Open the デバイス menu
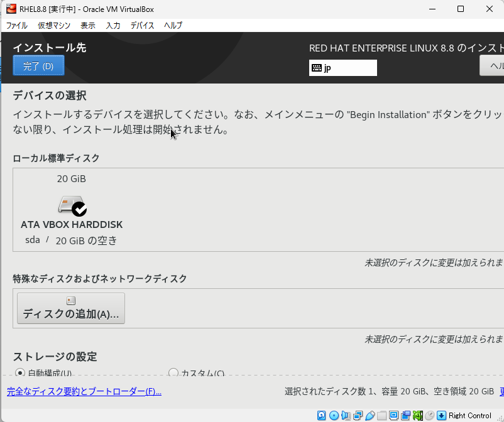This screenshot has height=422, width=504. tap(142, 25)
